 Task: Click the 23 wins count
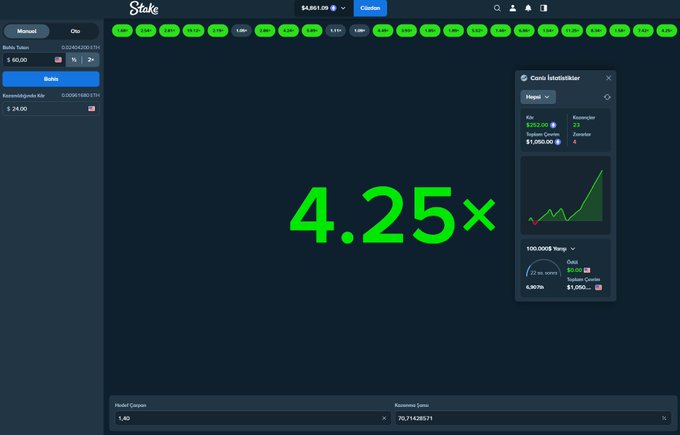pyautogui.click(x=576, y=125)
